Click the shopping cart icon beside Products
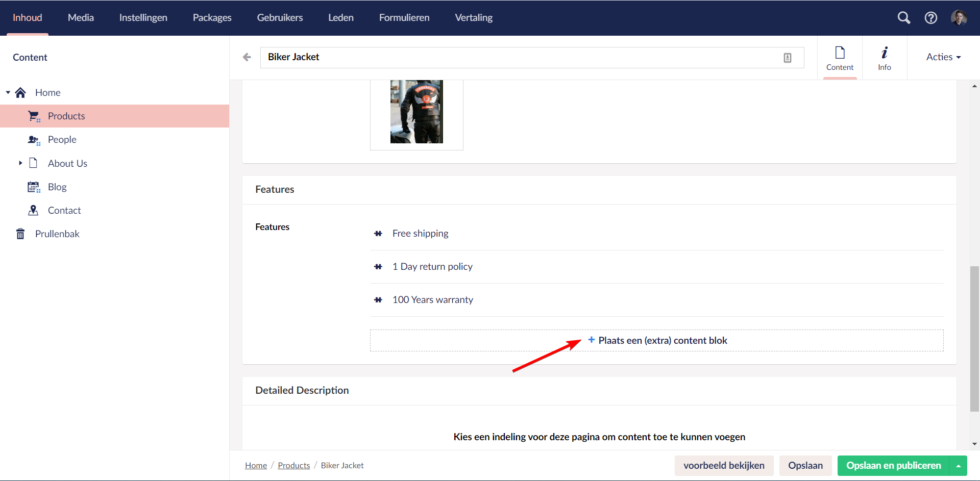Screen dimensions: 980x481 click(33, 116)
